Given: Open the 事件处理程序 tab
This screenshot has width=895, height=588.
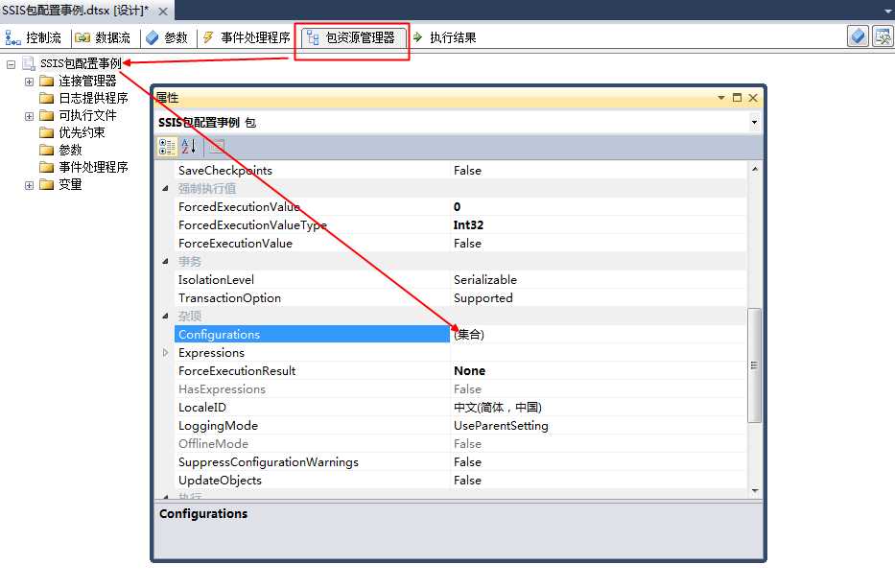Looking at the screenshot, I should pyautogui.click(x=247, y=37).
